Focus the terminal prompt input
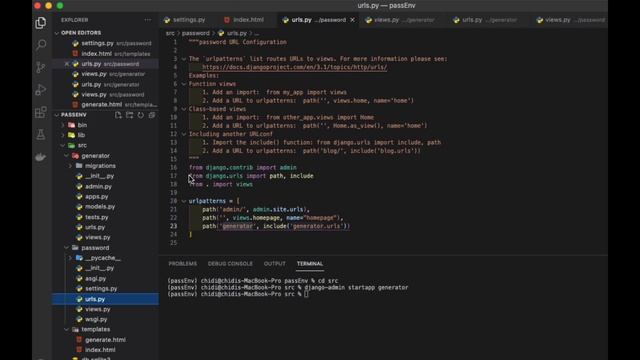 306,294
